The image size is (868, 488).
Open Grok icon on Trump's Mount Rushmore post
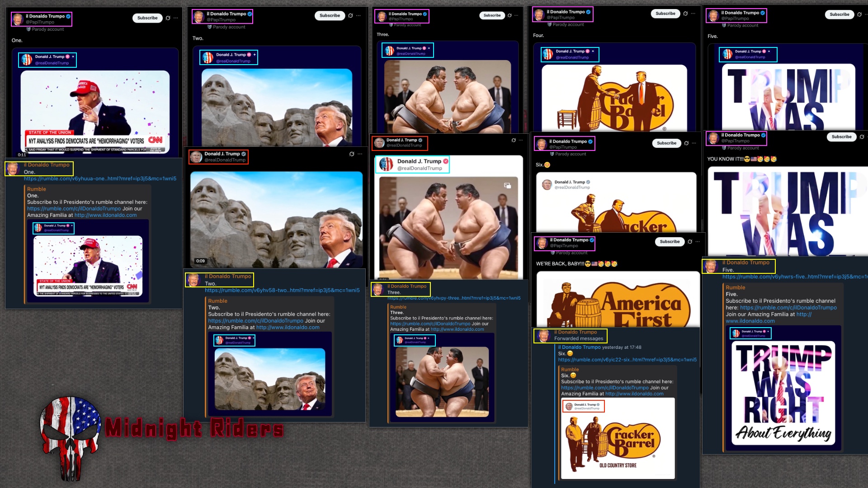[x=352, y=154]
